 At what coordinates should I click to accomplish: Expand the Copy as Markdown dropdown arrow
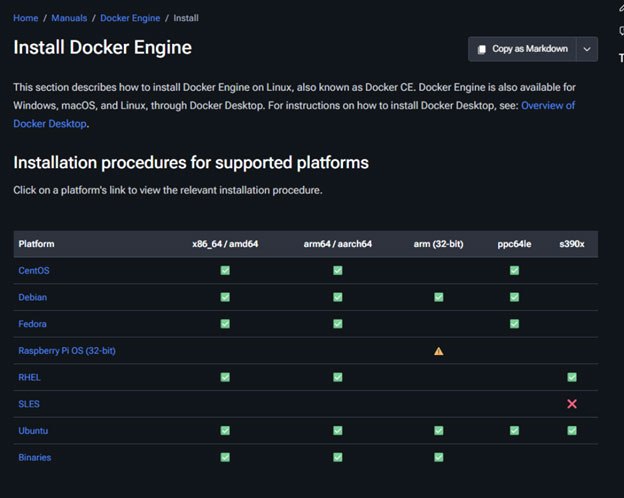587,49
